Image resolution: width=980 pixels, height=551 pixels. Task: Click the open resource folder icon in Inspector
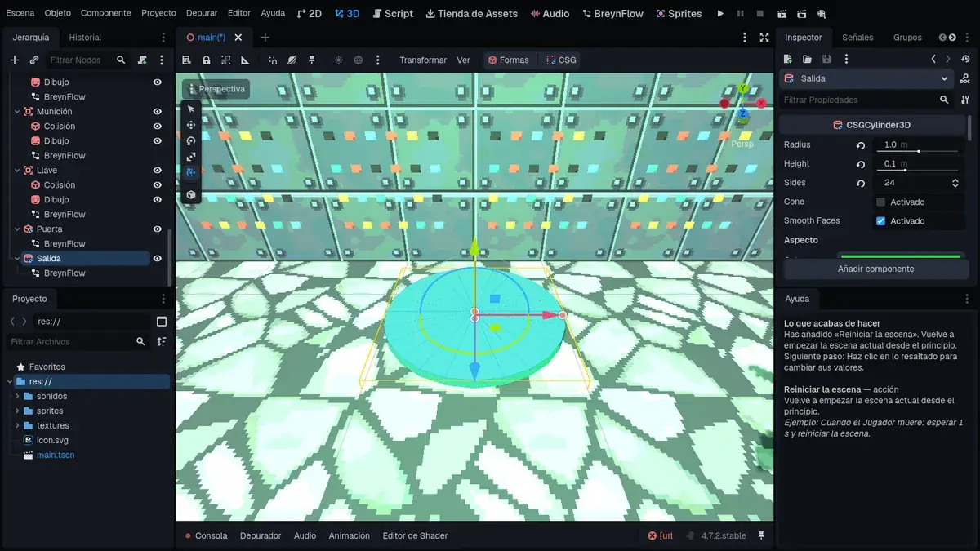click(x=807, y=59)
